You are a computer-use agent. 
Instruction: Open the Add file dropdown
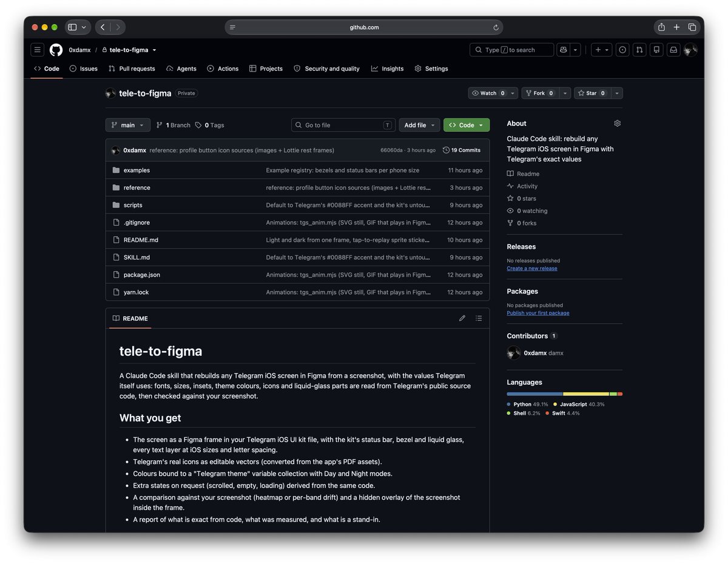pyautogui.click(x=419, y=125)
